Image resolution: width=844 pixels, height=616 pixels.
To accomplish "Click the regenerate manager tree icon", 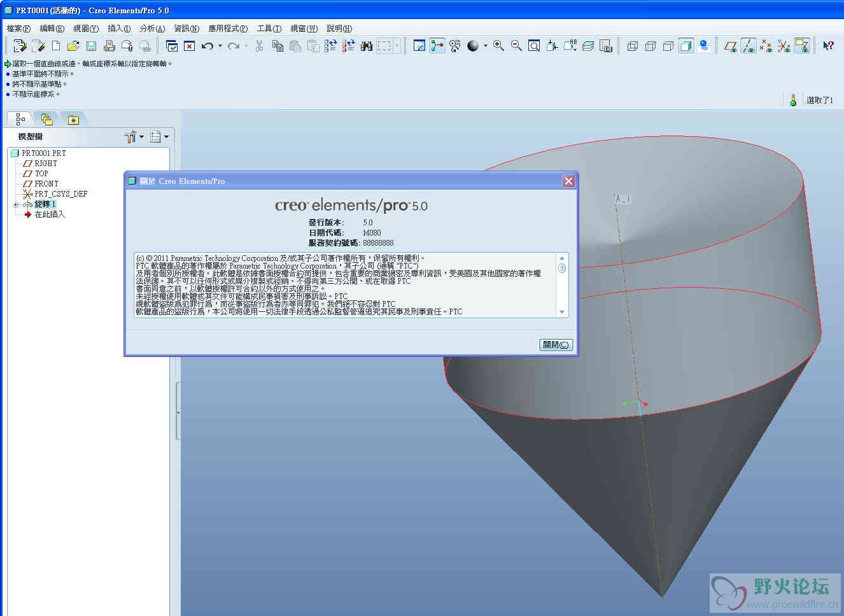I will point(348,46).
